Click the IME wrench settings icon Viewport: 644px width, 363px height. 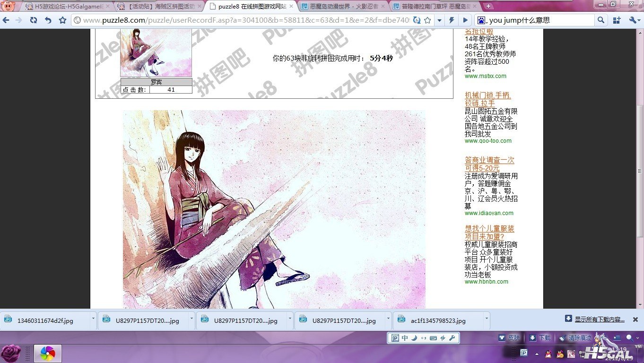coord(452,338)
